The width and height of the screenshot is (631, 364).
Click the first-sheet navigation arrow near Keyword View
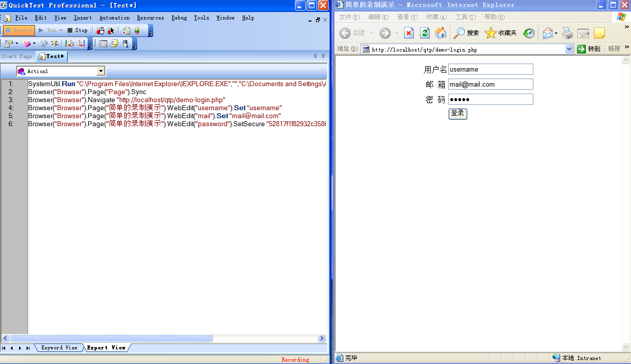(4, 347)
